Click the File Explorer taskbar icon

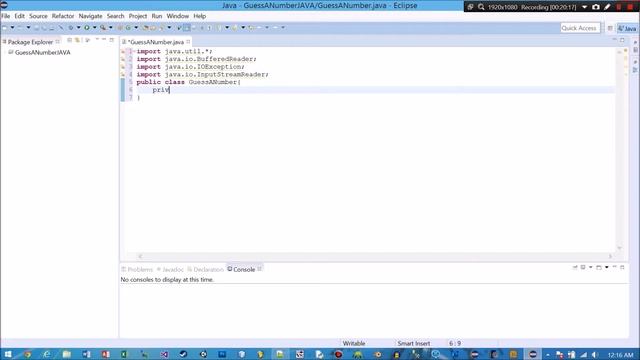(x=67, y=354)
